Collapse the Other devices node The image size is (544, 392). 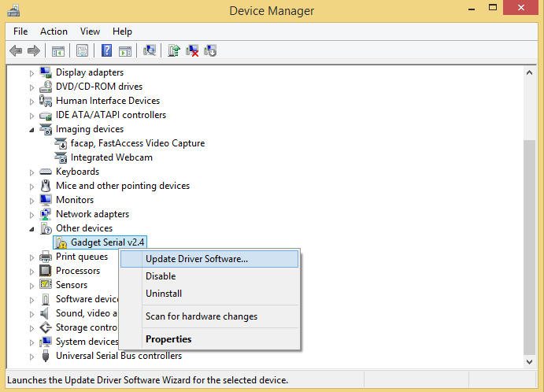(32, 228)
